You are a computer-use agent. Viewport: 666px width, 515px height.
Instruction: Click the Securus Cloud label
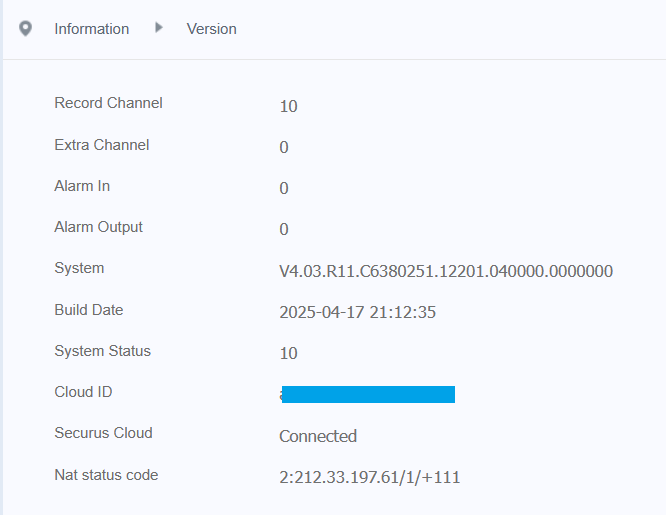(103, 433)
